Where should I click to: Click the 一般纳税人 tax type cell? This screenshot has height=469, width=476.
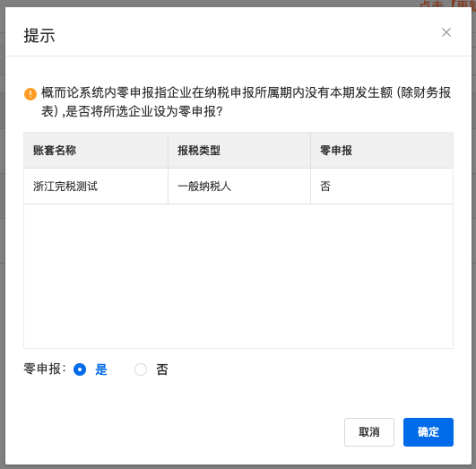pyautogui.click(x=239, y=187)
